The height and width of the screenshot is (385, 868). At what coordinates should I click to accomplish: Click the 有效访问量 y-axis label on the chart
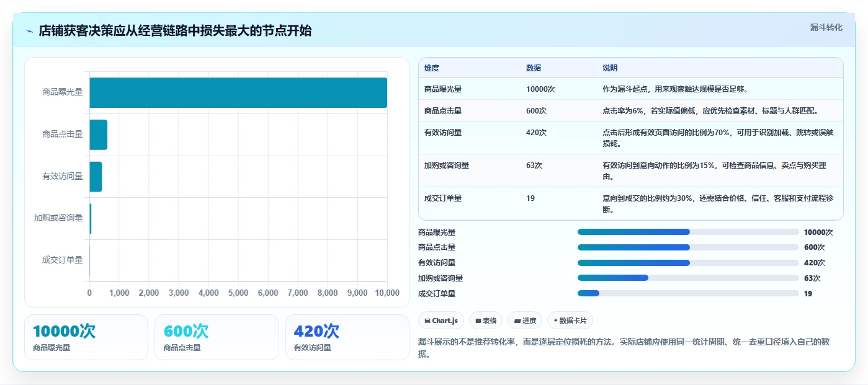[62, 176]
